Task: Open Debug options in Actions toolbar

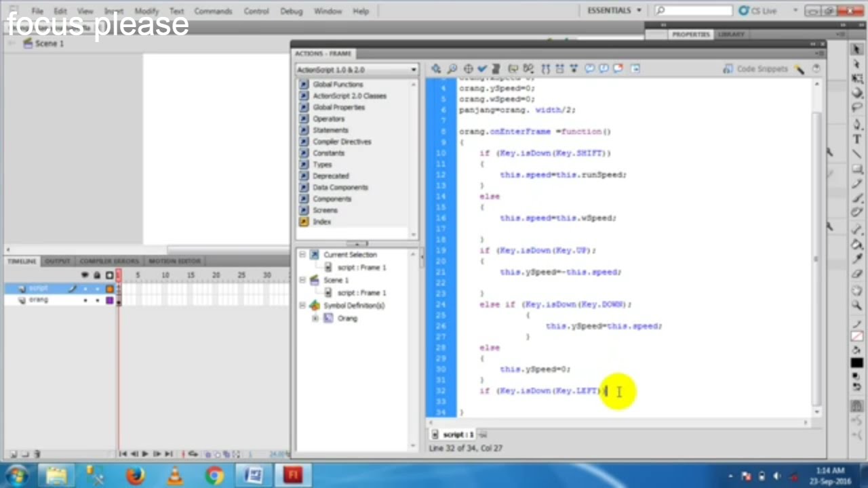Action: [x=528, y=69]
